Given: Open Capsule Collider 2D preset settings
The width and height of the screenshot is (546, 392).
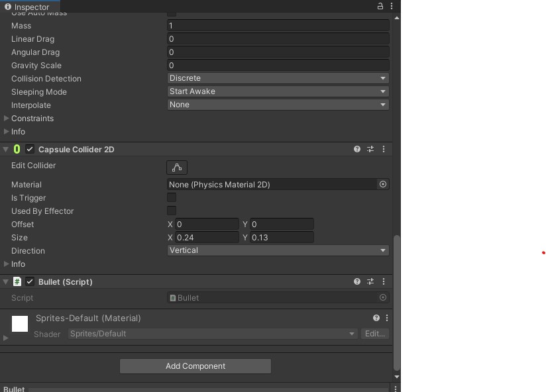Looking at the screenshot, I should 370,149.
